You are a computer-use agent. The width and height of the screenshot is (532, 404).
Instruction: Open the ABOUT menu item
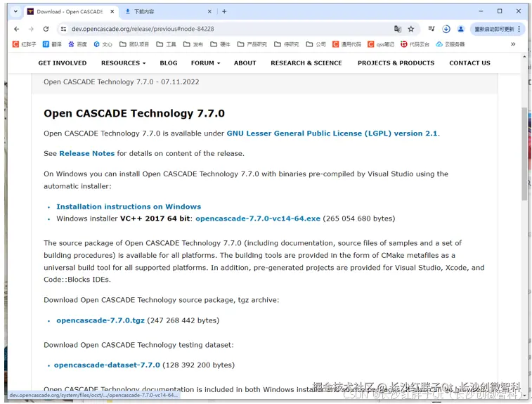click(245, 63)
